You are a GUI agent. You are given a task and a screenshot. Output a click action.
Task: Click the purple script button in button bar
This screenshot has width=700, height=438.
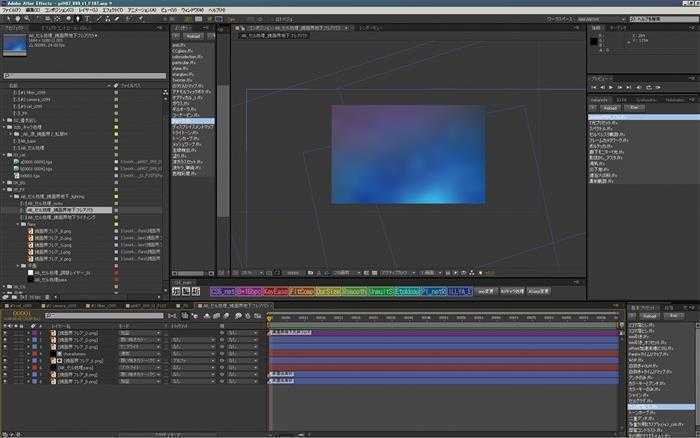pyautogui.click(x=222, y=292)
